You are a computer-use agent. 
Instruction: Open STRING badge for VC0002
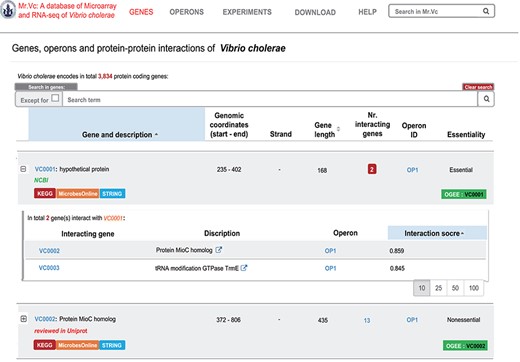click(x=112, y=345)
